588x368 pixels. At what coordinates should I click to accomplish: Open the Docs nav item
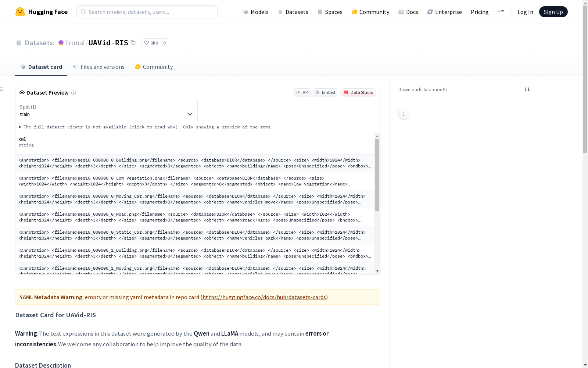pyautogui.click(x=408, y=12)
